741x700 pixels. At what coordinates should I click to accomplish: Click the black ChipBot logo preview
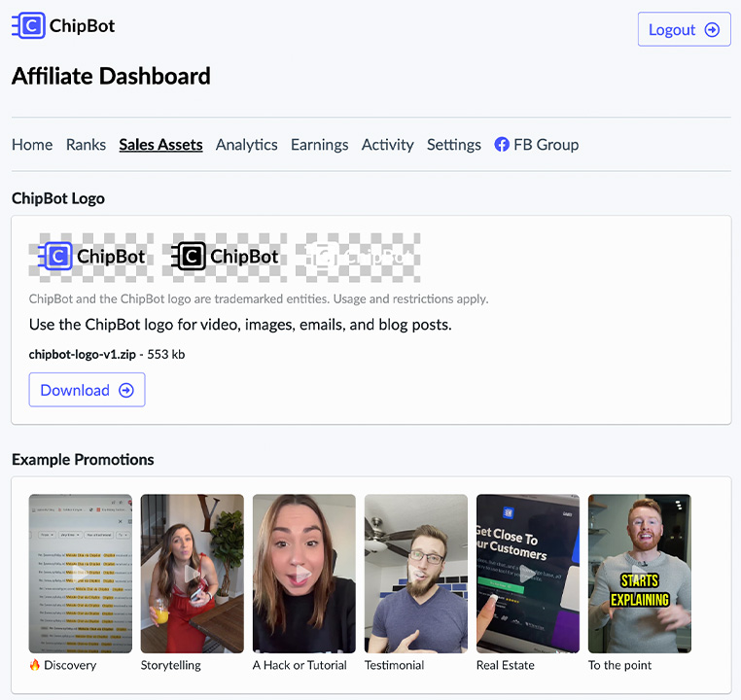pos(225,258)
